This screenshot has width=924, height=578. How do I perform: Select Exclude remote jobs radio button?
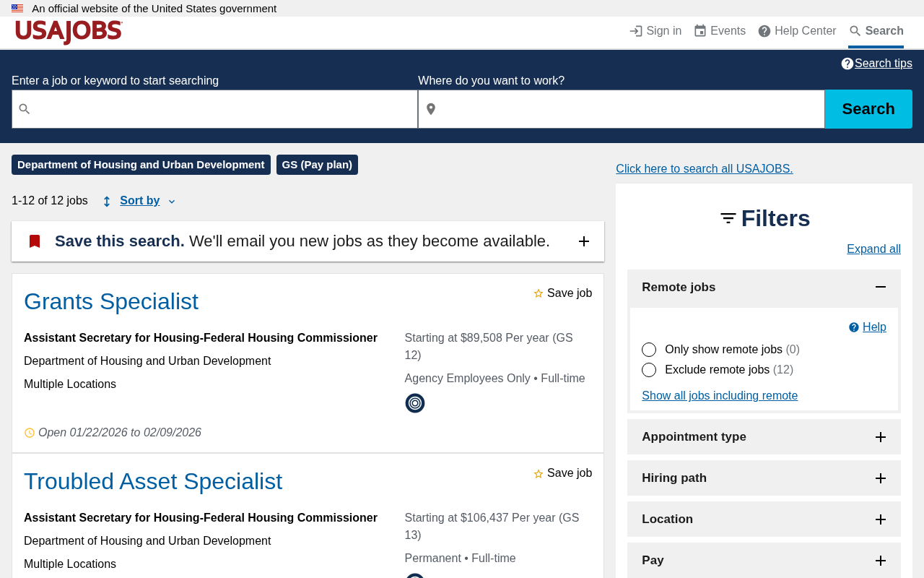click(649, 370)
